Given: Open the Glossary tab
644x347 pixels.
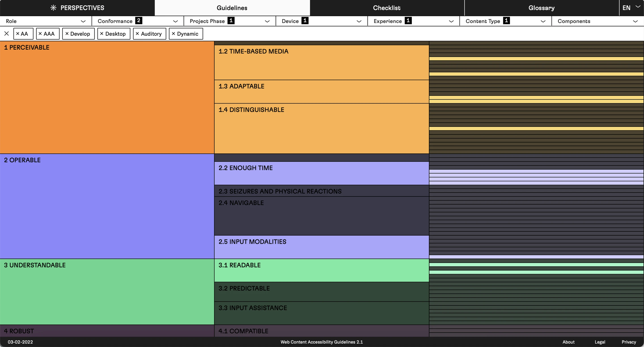Looking at the screenshot, I should tap(542, 8).
